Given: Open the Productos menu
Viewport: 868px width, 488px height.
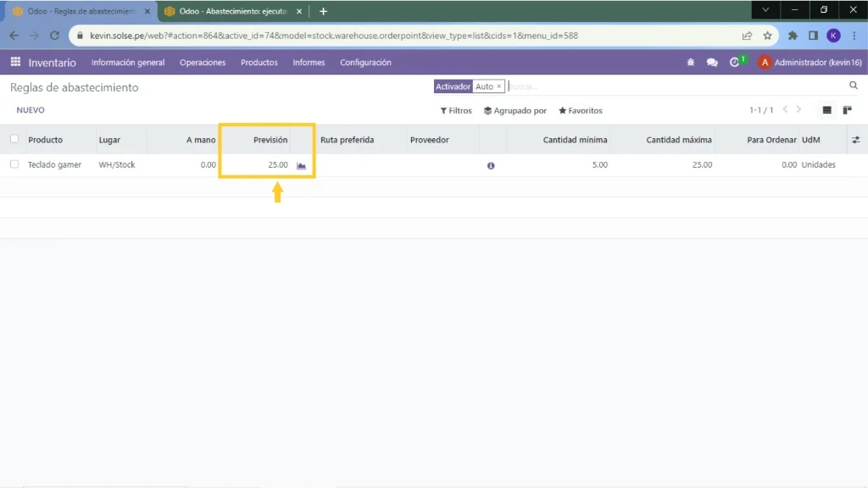Looking at the screenshot, I should (259, 63).
